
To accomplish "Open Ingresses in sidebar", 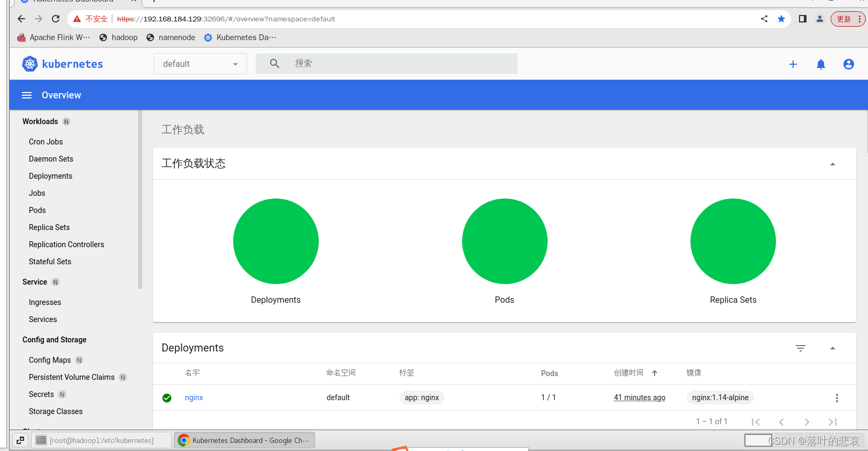I will (45, 302).
